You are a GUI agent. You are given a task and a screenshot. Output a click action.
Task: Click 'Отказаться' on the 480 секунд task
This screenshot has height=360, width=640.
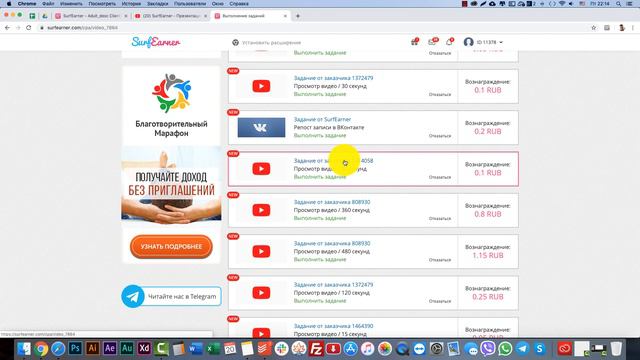[x=440, y=260]
